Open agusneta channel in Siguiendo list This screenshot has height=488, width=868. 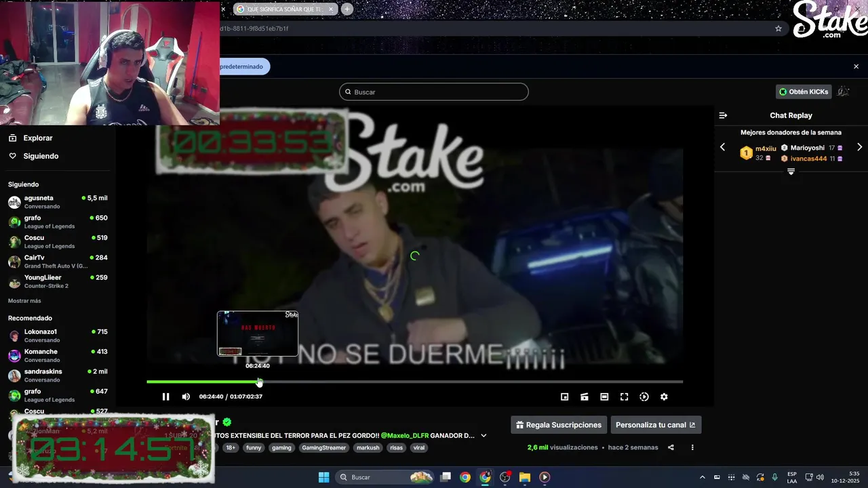(58, 202)
